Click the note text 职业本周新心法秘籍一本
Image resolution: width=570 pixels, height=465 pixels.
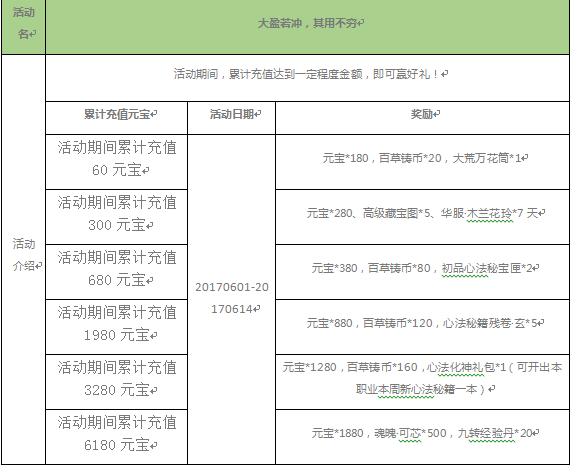pyautogui.click(x=417, y=389)
